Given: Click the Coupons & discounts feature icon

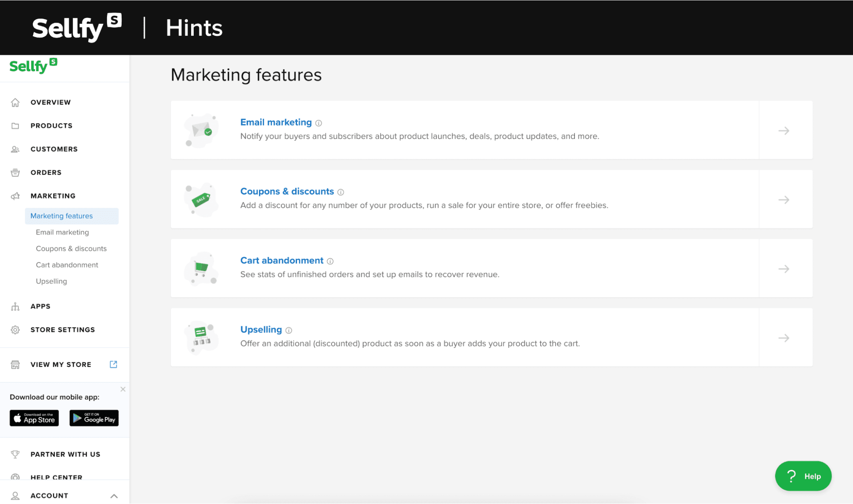Looking at the screenshot, I should click(203, 198).
